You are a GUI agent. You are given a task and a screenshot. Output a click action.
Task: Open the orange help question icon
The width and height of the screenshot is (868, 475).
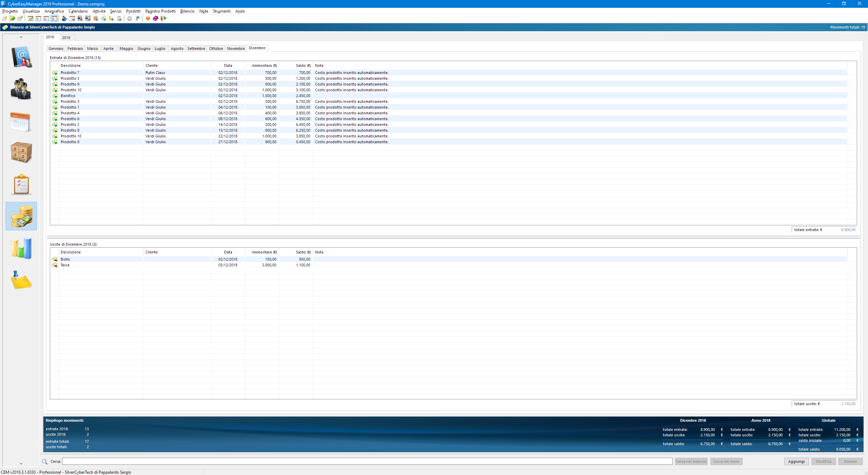tap(148, 18)
